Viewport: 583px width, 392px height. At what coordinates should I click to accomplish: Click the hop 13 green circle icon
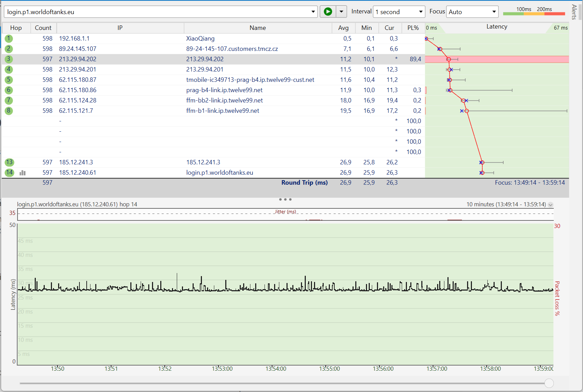coord(9,162)
